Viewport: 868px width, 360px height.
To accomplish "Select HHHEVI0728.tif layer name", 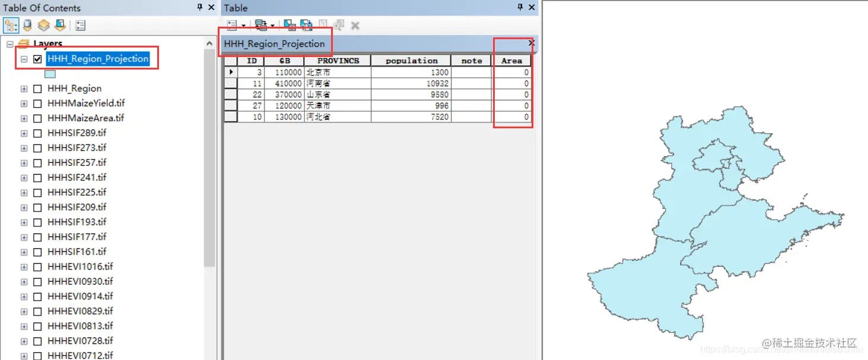I will coord(80,341).
